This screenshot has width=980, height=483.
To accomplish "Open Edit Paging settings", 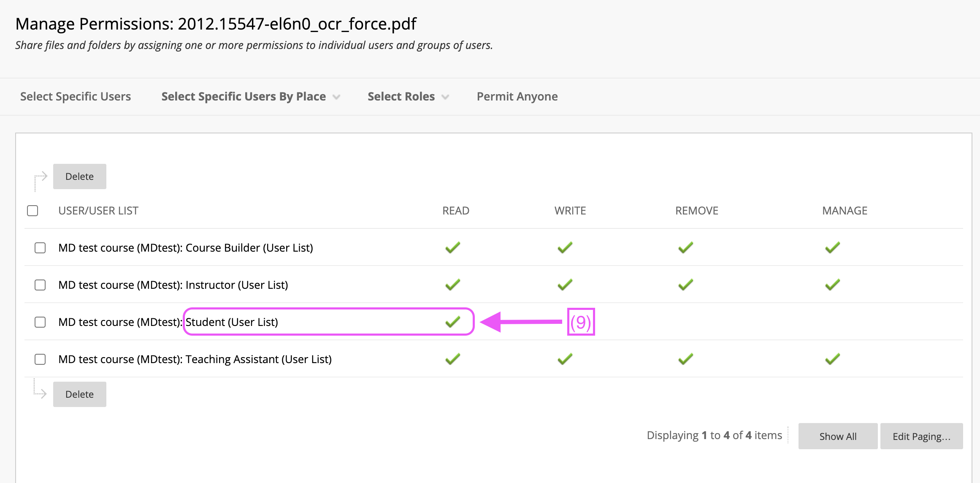I will tap(921, 436).
